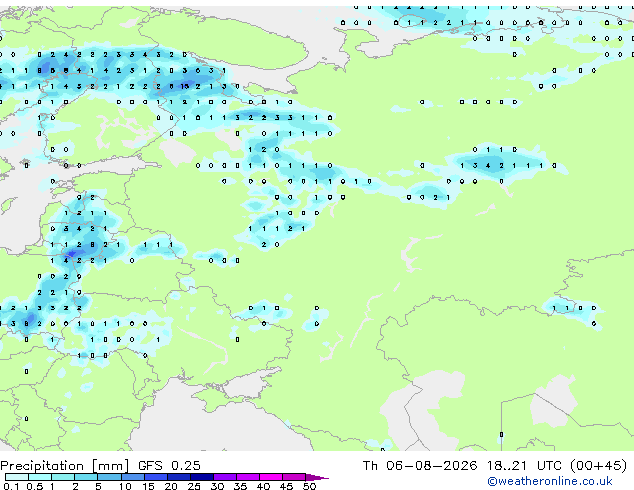Select the 30–35 mm purple swatch
634x490 pixels.
point(224,477)
